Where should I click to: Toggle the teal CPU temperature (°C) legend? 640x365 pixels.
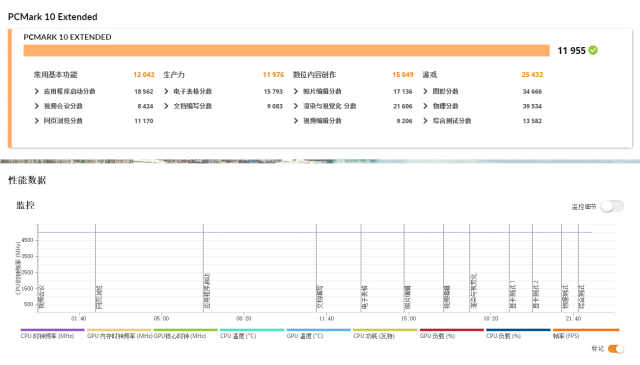click(x=252, y=334)
